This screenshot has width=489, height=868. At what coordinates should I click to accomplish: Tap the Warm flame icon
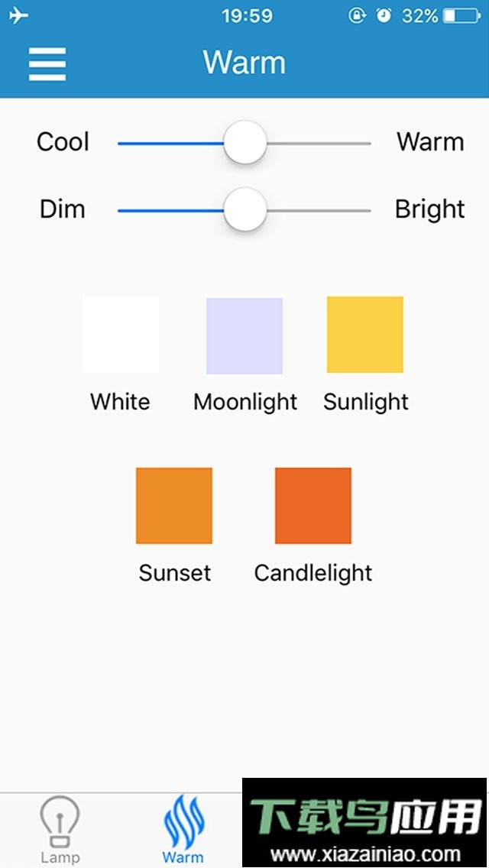click(x=183, y=820)
